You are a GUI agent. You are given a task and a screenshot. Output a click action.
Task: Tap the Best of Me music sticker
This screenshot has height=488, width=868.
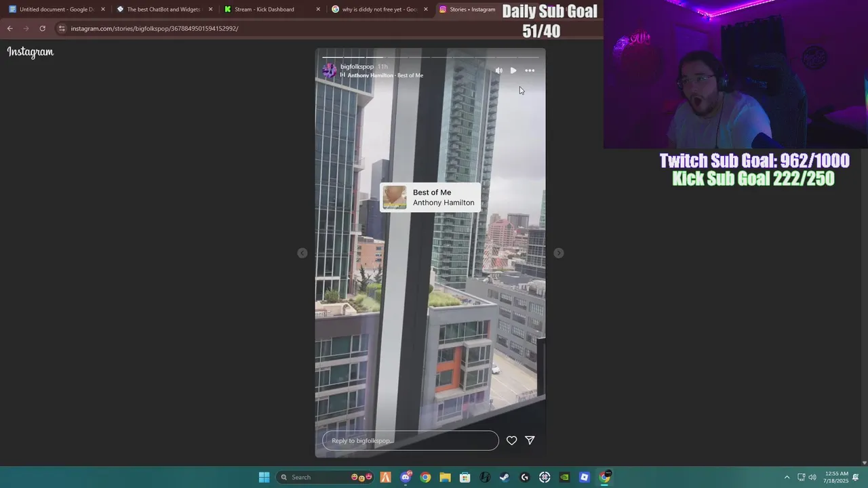pos(430,197)
